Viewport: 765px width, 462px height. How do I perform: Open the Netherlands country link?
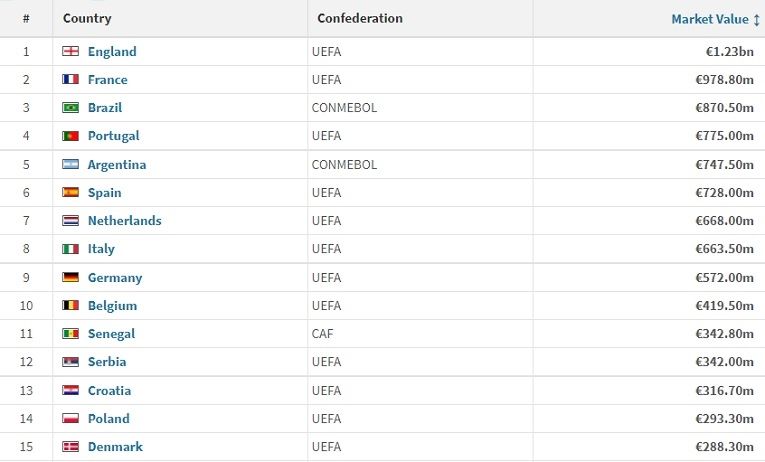pyautogui.click(x=124, y=221)
